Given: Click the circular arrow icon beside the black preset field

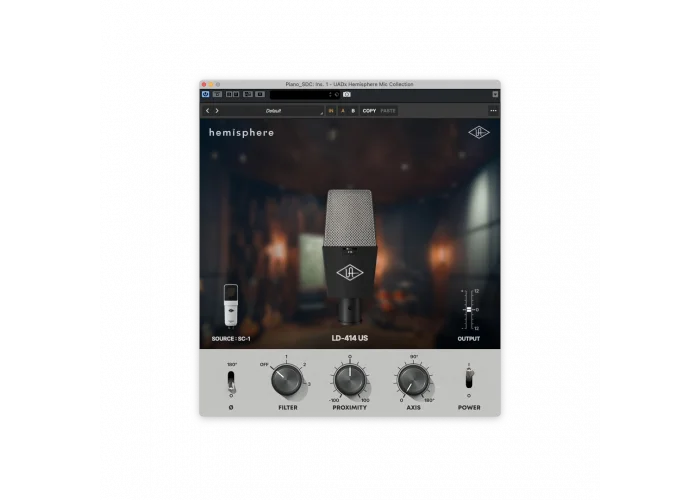Looking at the screenshot, I should click(337, 95).
